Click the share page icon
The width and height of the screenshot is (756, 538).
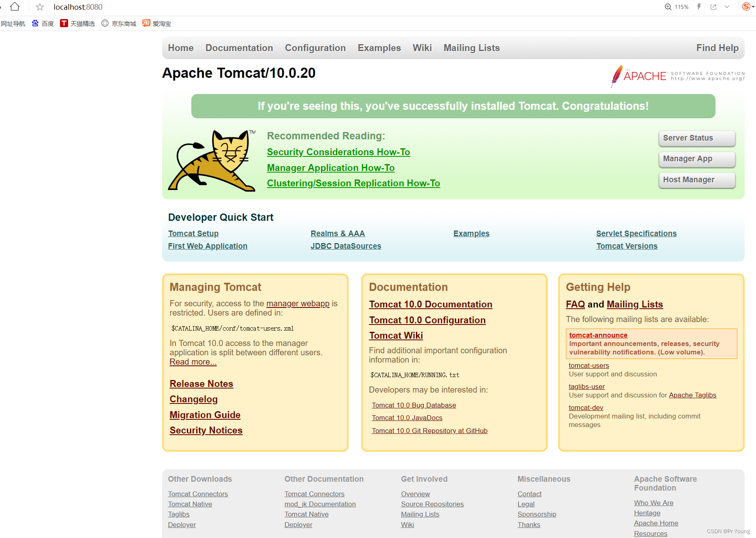point(713,7)
